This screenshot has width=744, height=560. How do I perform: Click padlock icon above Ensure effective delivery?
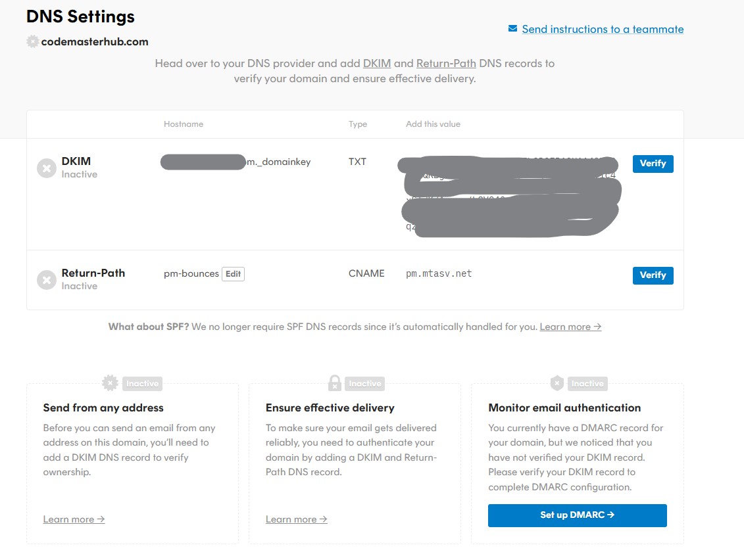point(335,383)
